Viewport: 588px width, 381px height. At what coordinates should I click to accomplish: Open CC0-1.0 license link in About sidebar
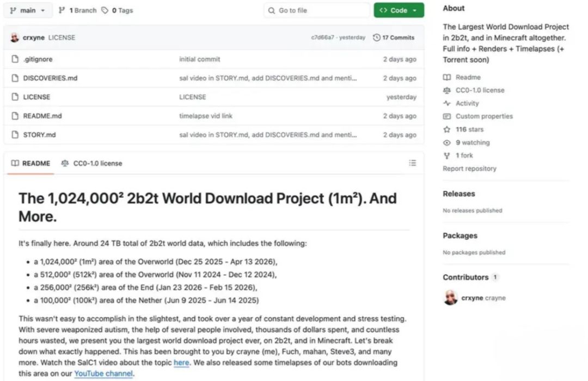pos(480,90)
